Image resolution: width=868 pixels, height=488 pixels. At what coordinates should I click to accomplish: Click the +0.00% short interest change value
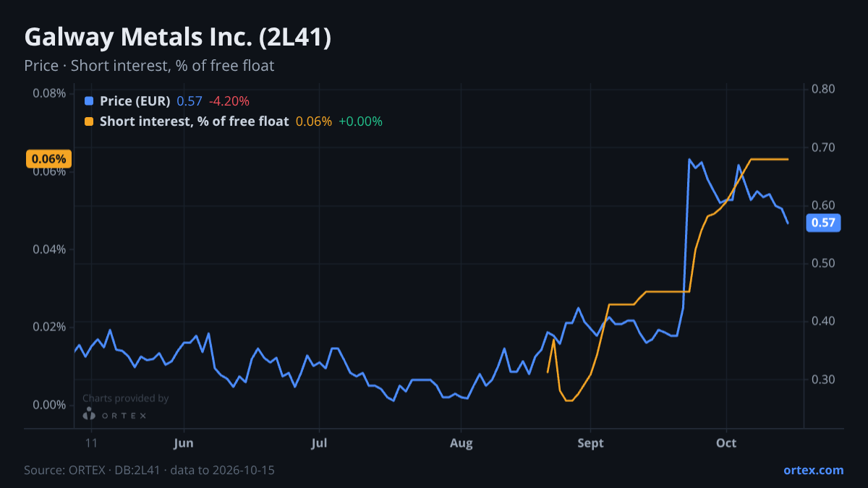point(360,121)
